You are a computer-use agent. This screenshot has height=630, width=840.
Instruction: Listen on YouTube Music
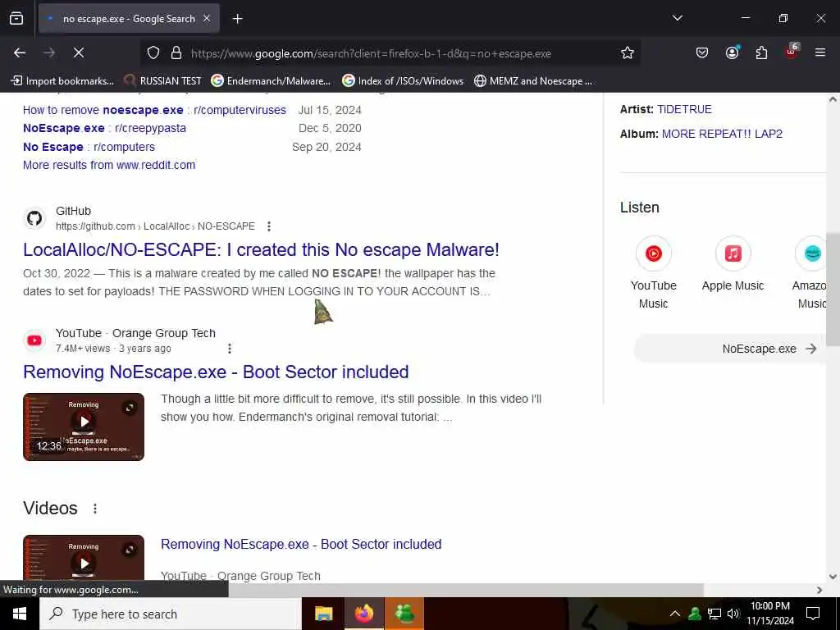[x=653, y=272]
